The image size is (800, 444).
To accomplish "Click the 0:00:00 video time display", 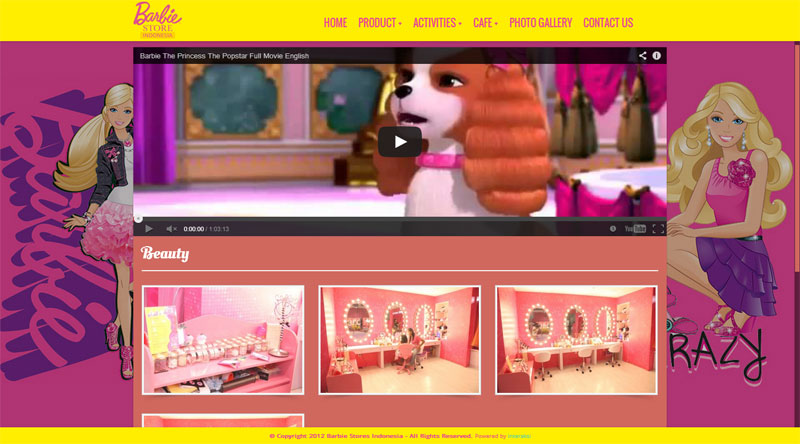I will 193,229.
